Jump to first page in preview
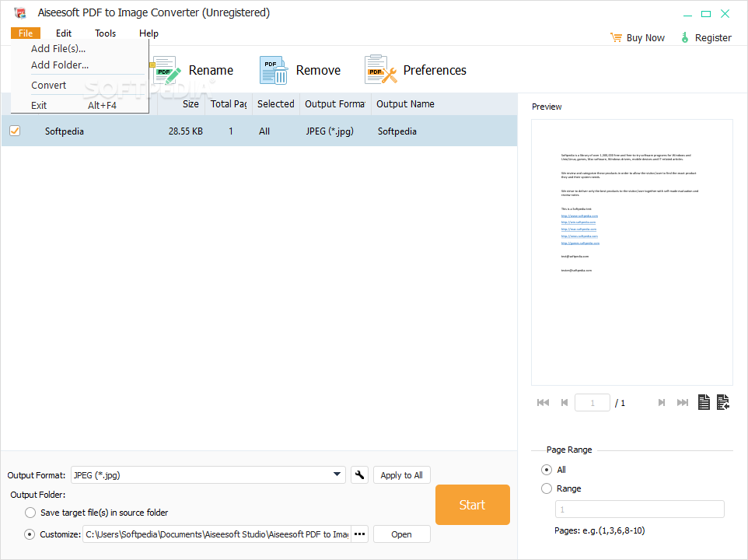Viewport: 748px width, 560px height. [543, 403]
